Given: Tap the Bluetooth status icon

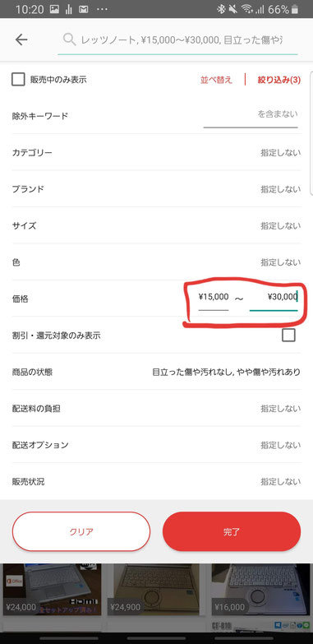Looking at the screenshot, I should point(221,9).
